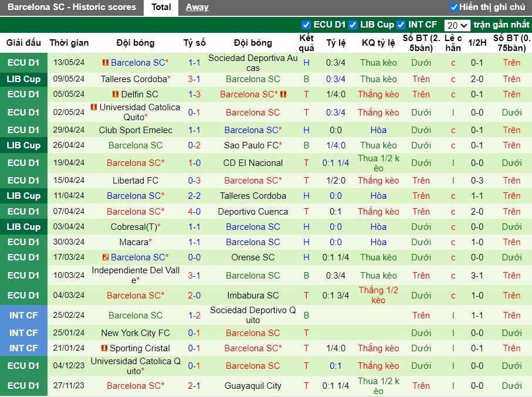532x397 pixels.
Task: Uncheck the INT CF filter checkbox
Action: coord(401,25)
